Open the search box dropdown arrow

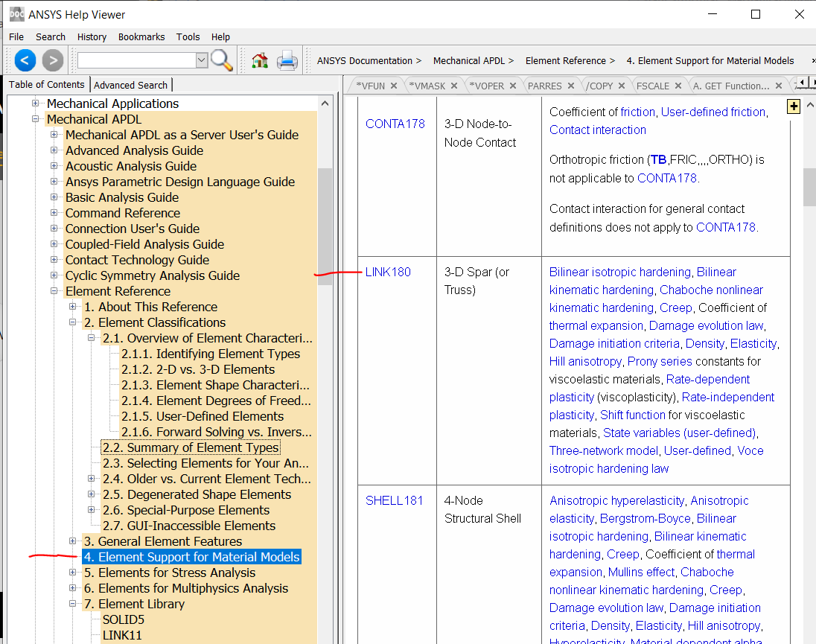(202, 60)
